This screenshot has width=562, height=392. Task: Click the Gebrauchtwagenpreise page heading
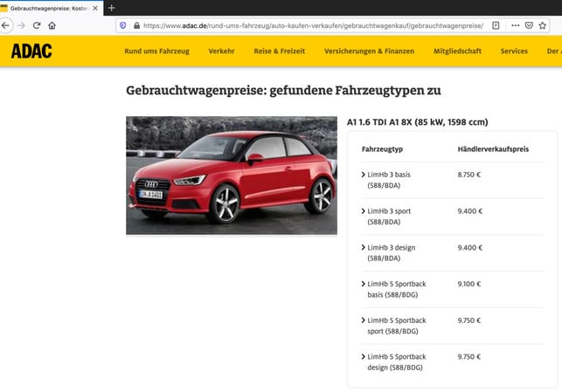(x=283, y=90)
